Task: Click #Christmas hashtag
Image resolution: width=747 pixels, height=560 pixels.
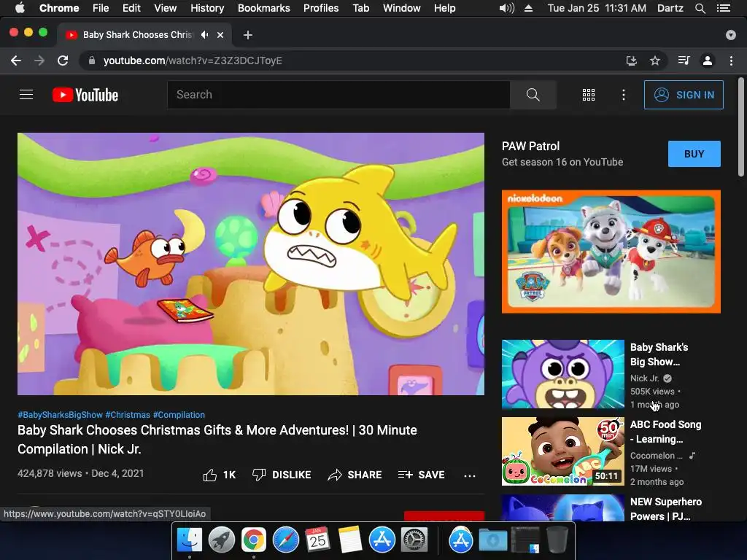Action: click(x=128, y=415)
